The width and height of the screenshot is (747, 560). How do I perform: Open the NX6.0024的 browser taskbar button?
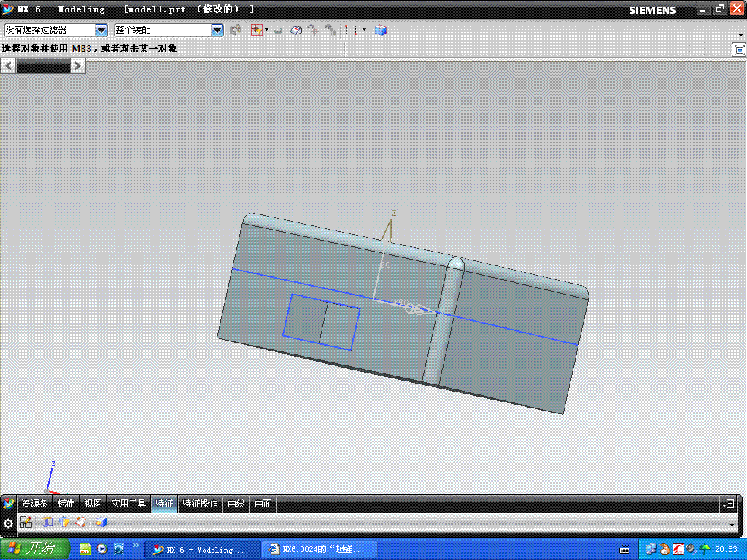point(318,550)
